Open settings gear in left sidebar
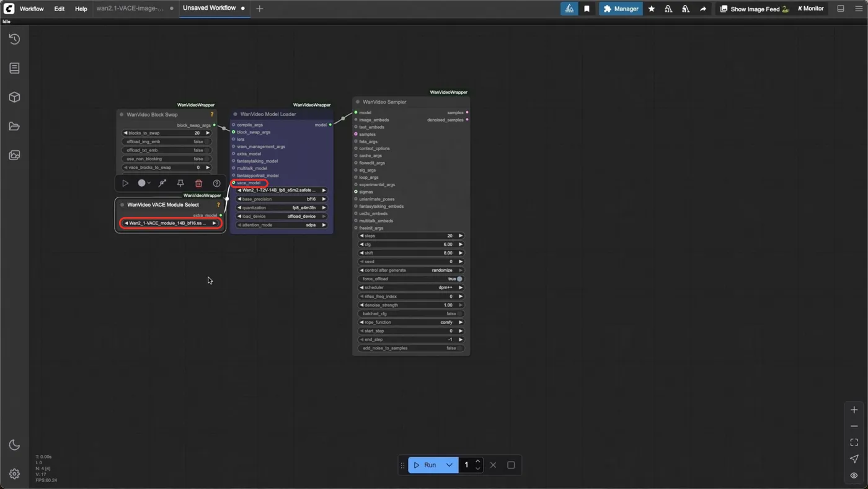Image resolution: width=868 pixels, height=489 pixels. pyautogui.click(x=14, y=474)
